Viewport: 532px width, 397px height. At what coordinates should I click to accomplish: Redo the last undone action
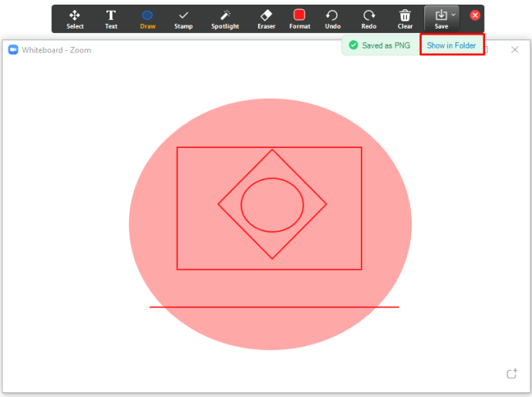click(369, 19)
